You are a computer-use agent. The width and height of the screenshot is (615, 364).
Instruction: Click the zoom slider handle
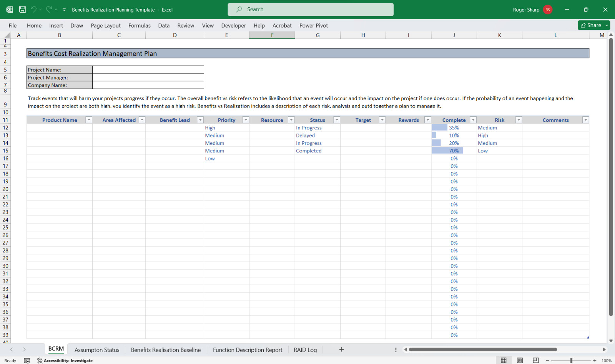(571, 361)
